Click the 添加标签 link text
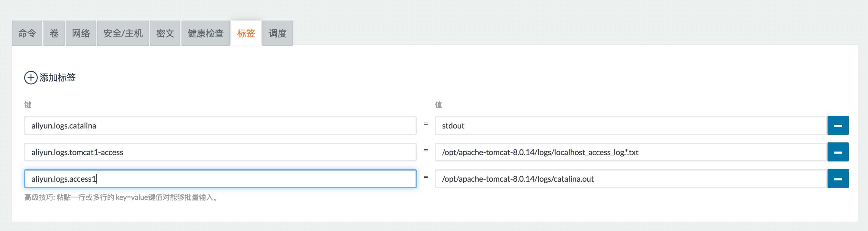 (58, 78)
